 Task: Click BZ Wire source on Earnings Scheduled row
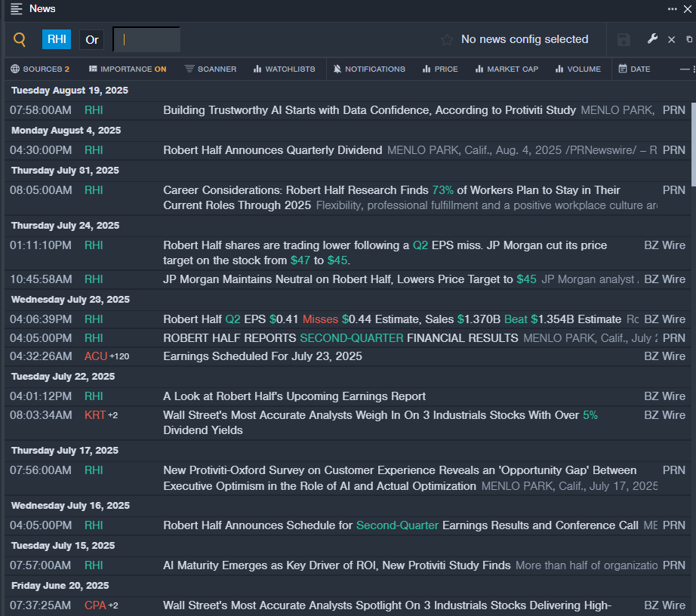point(664,356)
